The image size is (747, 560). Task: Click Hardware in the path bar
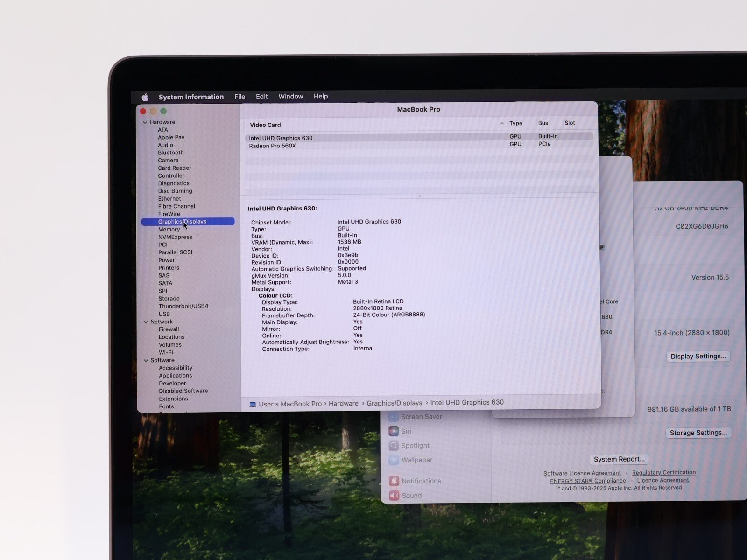click(x=343, y=404)
